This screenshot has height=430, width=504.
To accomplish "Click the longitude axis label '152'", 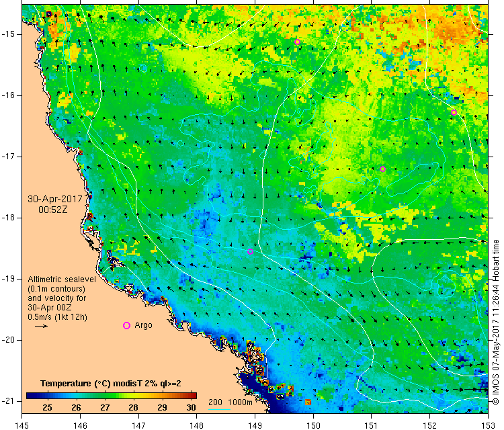I will (430, 426).
